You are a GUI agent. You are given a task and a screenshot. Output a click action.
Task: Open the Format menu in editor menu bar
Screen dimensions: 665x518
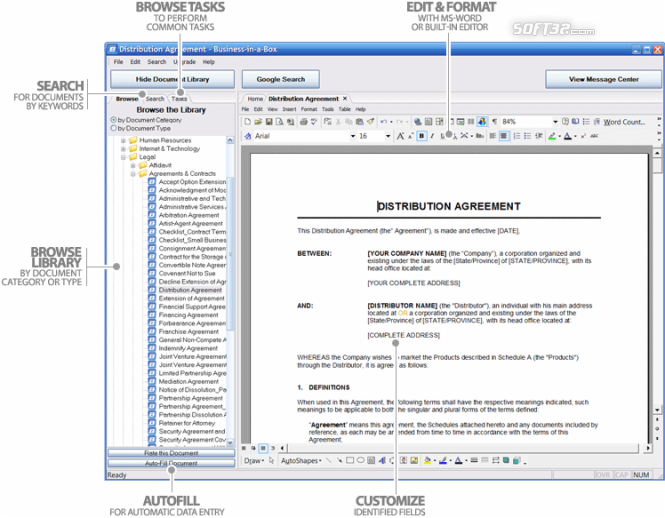309,109
